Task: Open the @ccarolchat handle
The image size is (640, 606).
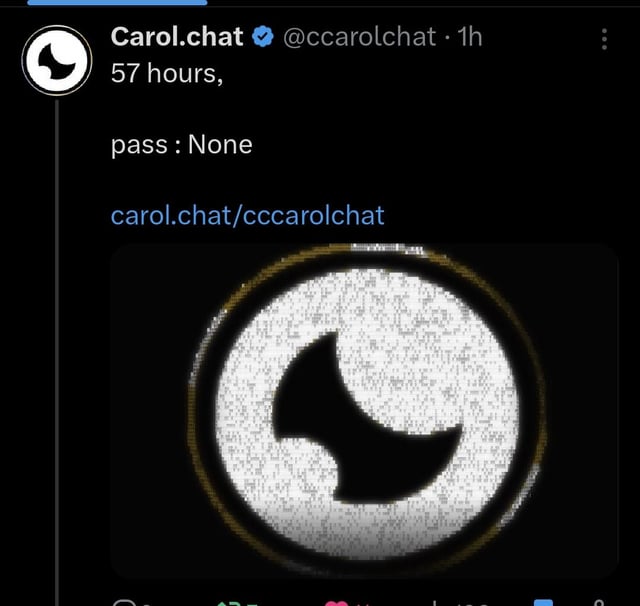Action: 360,37
